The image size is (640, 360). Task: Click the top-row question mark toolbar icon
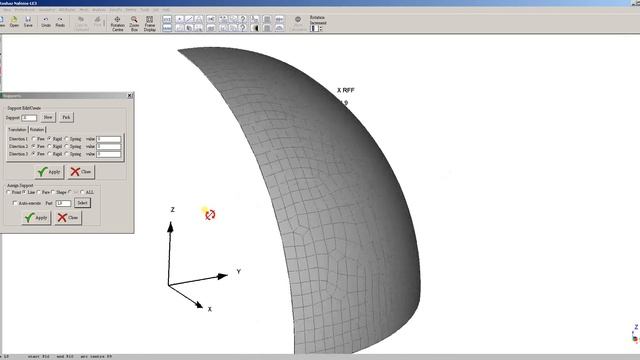coord(243,19)
